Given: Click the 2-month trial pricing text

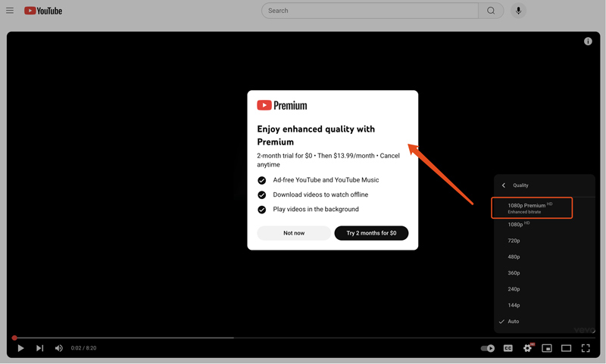Looking at the screenshot, I should [x=328, y=160].
